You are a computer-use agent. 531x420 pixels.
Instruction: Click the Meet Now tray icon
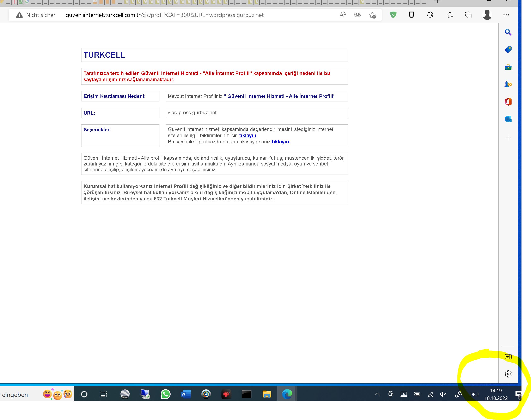(x=391, y=394)
